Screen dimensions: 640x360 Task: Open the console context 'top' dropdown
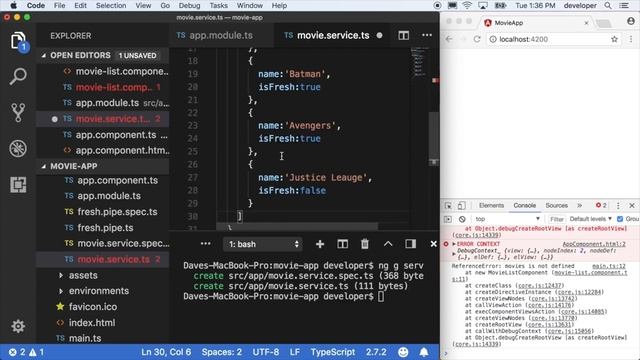(507, 219)
